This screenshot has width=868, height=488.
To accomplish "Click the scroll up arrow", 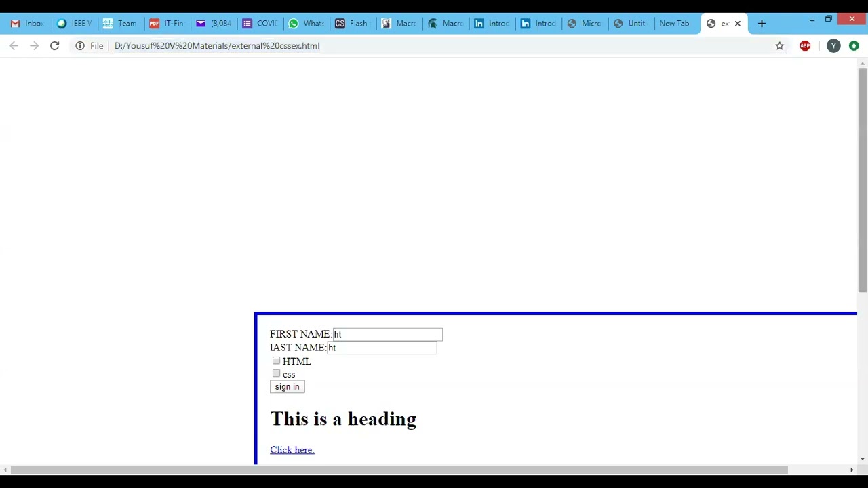I will [x=863, y=63].
